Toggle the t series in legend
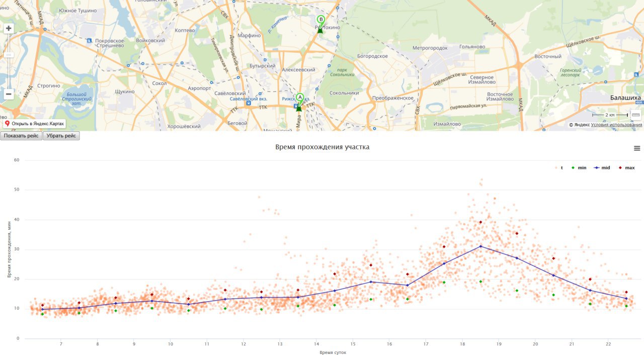This screenshot has width=644, height=355. [559, 167]
